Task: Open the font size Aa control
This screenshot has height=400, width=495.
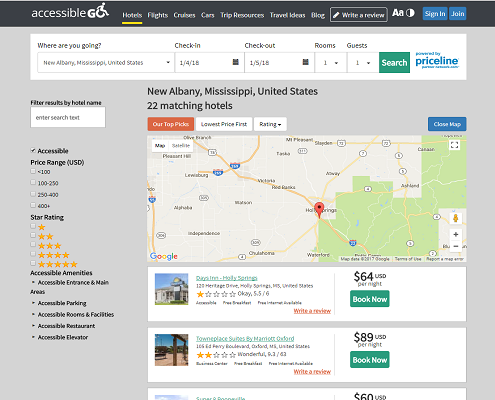Action: pos(397,13)
